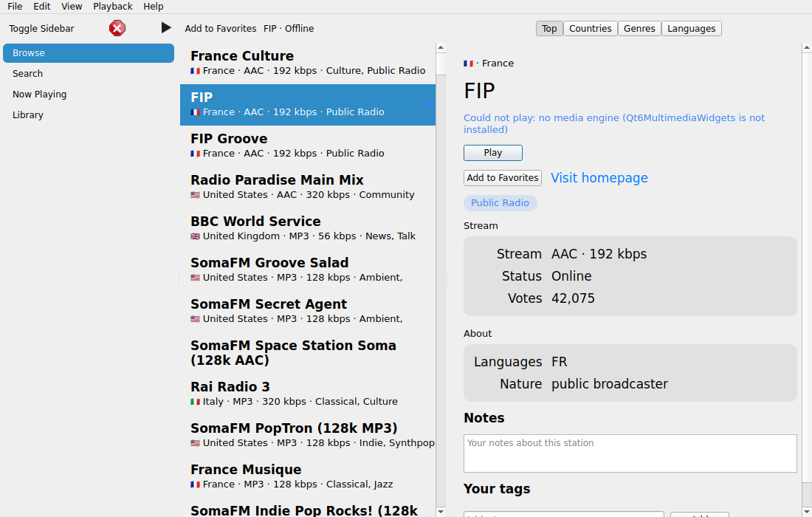Click Add to Favorites button under Play

[502, 178]
